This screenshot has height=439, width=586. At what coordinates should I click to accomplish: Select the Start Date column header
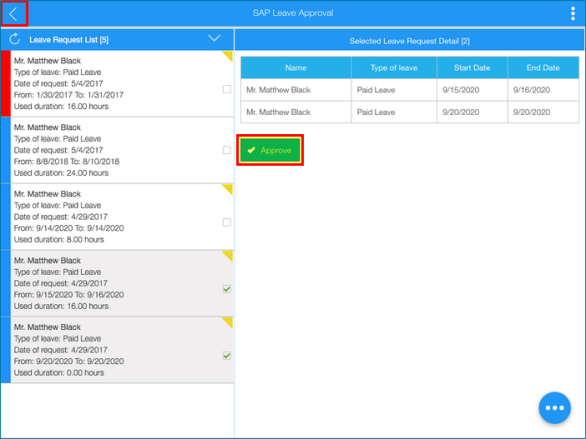tap(472, 68)
